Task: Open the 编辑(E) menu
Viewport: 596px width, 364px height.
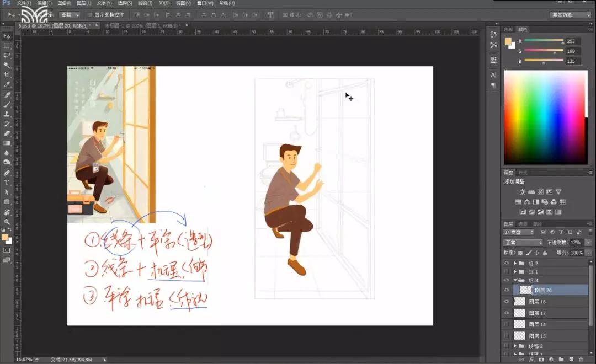Action: (x=44, y=3)
